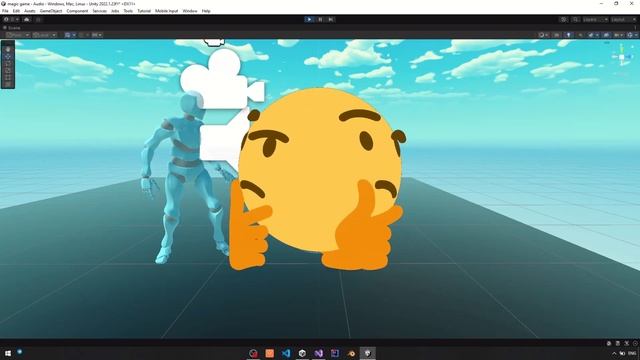640x360 pixels.
Task: Open the Jobs menu
Action: (x=115, y=11)
